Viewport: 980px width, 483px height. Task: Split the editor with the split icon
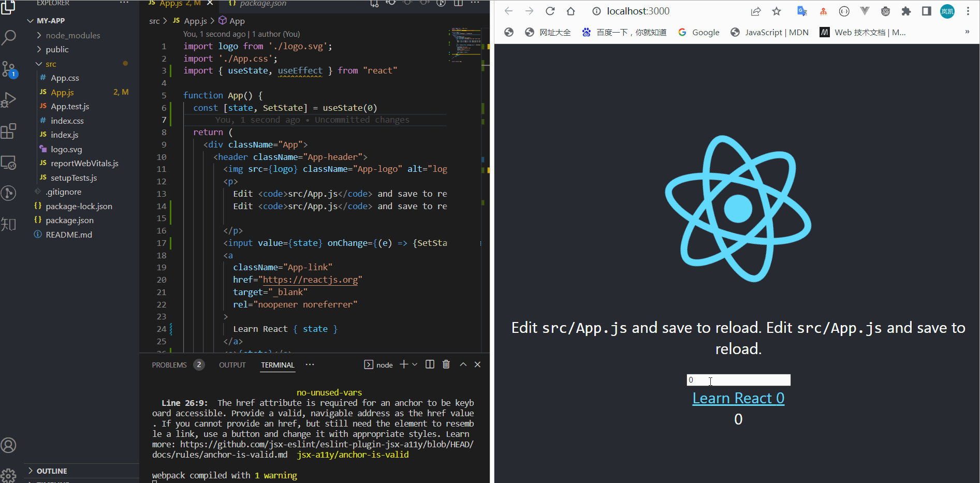(x=458, y=4)
